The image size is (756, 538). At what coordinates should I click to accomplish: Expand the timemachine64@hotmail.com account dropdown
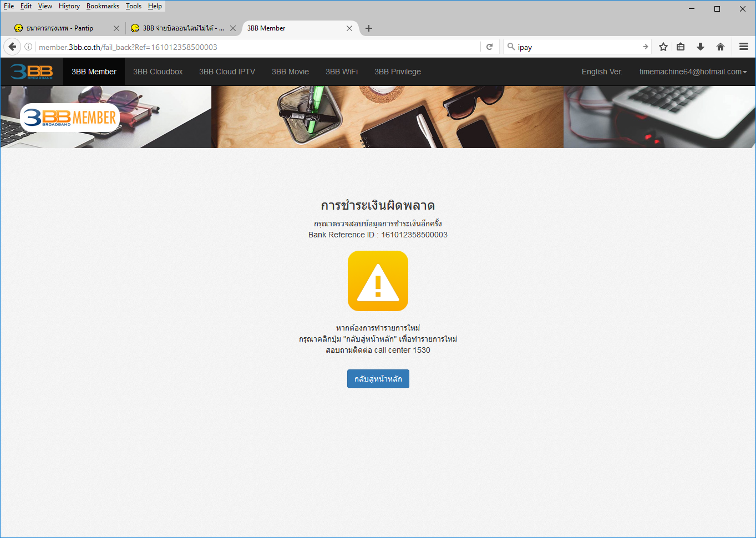[x=693, y=72]
